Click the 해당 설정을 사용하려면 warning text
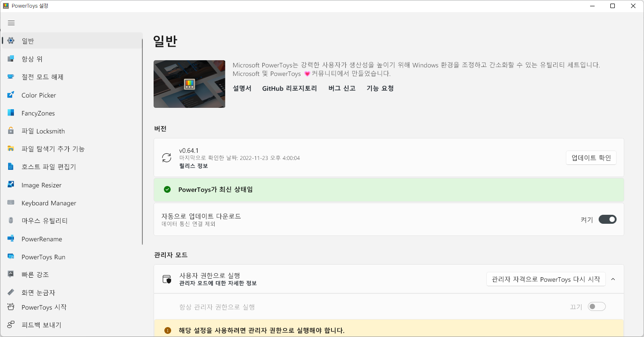644x337 pixels. coord(261,331)
